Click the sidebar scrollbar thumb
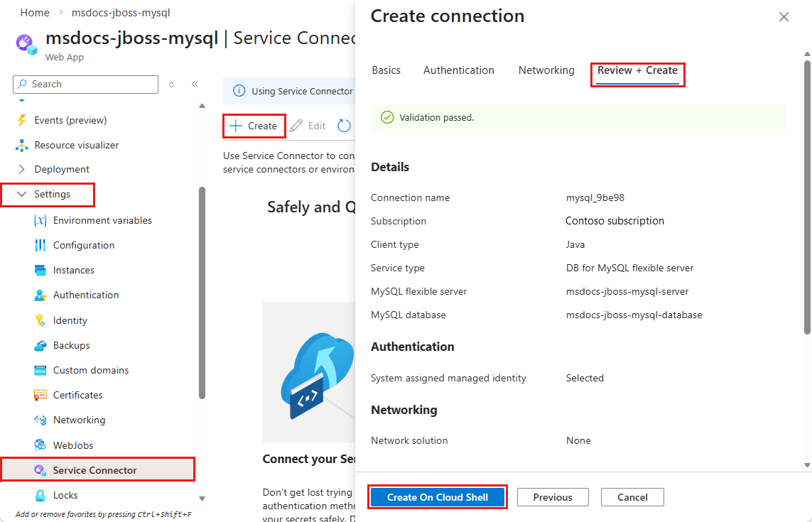 [202, 293]
